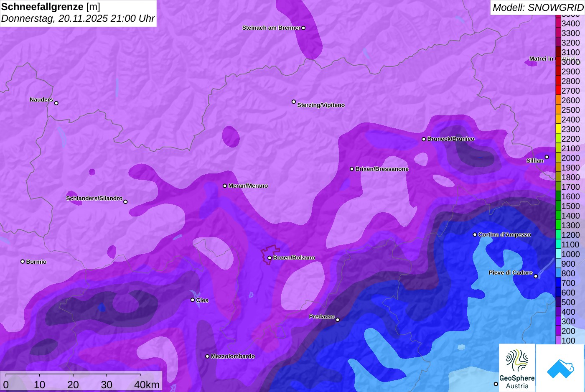Viewport: 585px width, 392px height.
Task: Click the 2700 m red legend swatch
Action: (558, 90)
